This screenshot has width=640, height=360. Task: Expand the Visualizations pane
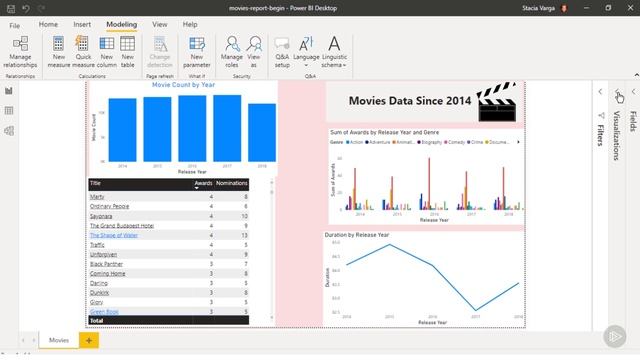617,91
